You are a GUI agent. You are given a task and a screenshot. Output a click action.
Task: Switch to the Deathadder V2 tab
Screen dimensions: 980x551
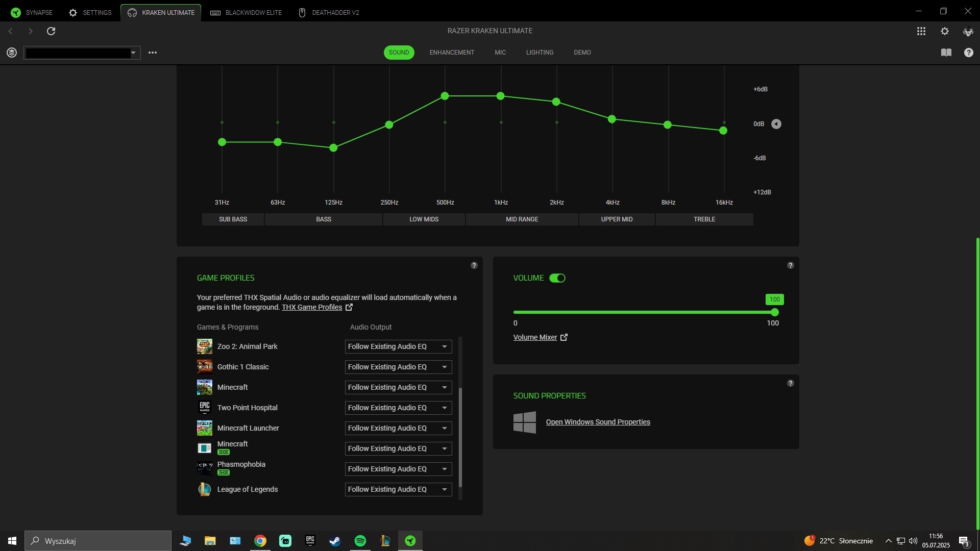pyautogui.click(x=329, y=12)
